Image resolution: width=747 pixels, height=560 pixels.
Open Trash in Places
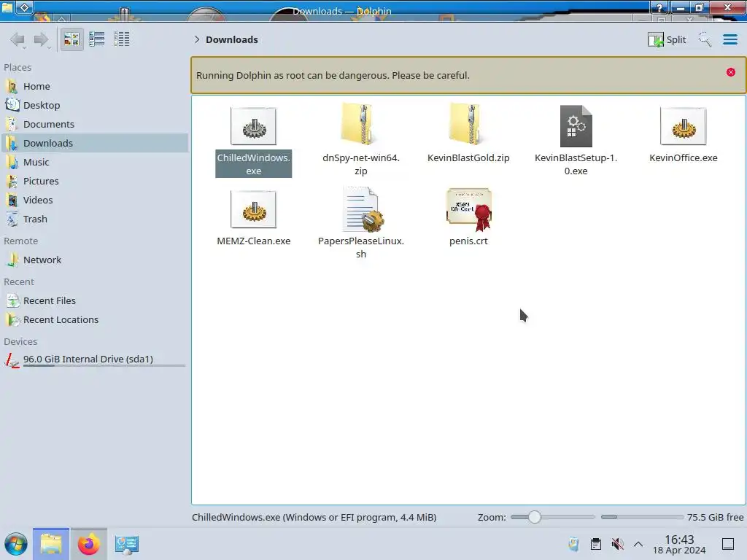point(95,219)
